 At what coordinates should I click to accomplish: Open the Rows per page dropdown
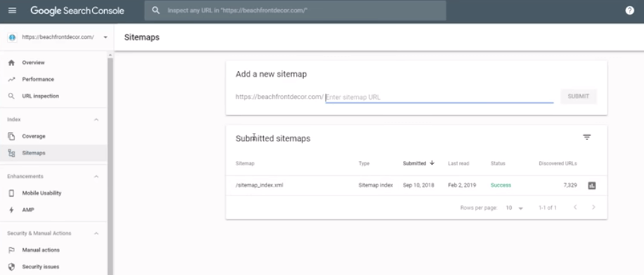click(x=514, y=208)
